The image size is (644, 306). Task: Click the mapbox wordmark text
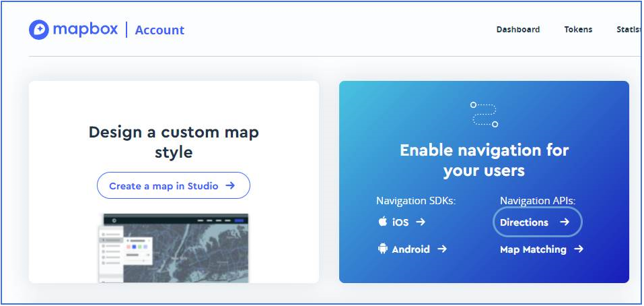point(85,29)
